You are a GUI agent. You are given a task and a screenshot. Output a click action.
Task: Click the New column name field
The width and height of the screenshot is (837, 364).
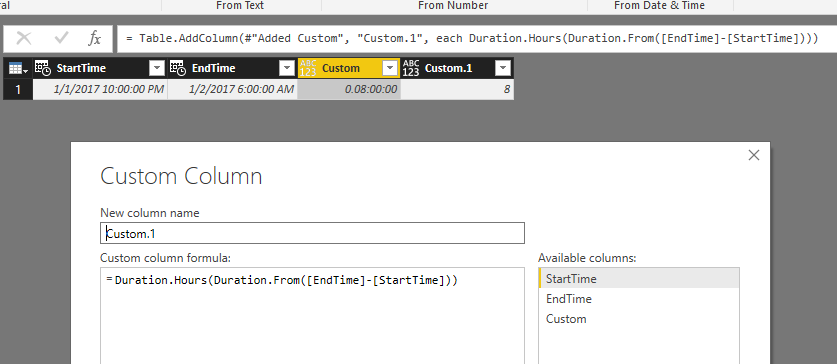click(x=312, y=233)
